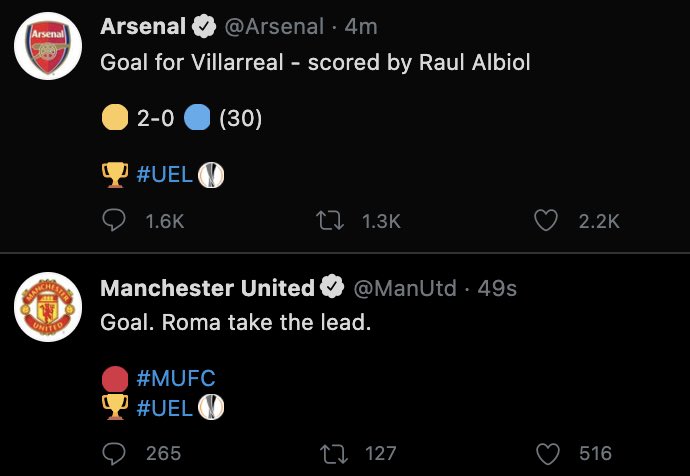Retweet the Manchester United Roma tweet
The height and width of the screenshot is (476, 690).
click(x=326, y=453)
